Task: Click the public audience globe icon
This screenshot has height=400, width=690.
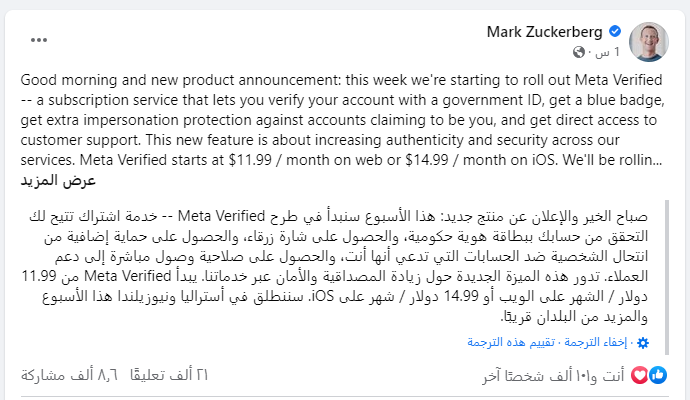Action: (579, 51)
